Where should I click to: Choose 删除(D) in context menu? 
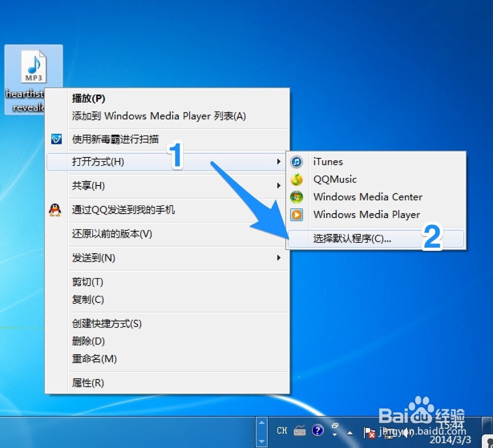(x=168, y=341)
